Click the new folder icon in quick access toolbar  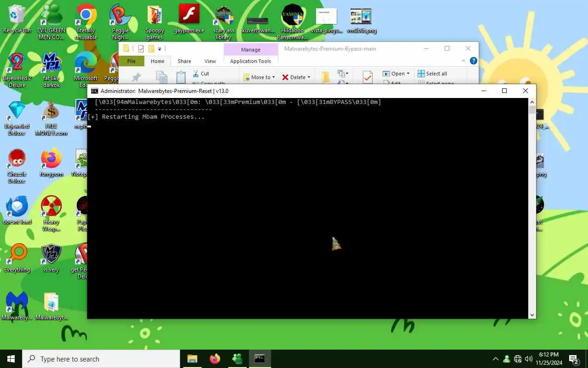click(151, 49)
